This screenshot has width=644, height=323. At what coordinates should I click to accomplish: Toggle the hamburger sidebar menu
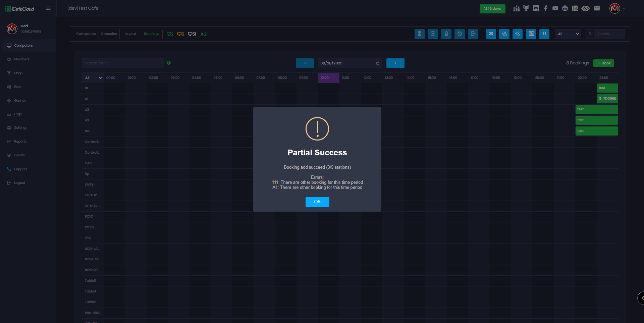[x=48, y=8]
